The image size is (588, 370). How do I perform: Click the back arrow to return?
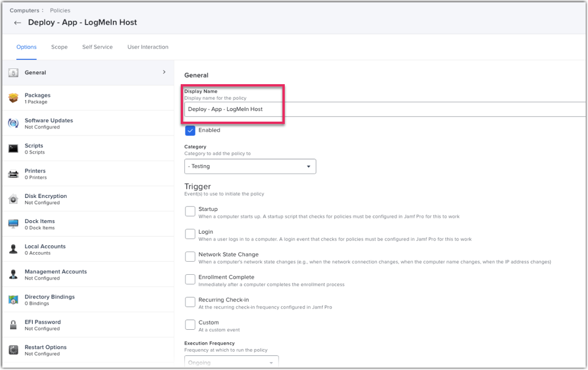[x=17, y=22]
